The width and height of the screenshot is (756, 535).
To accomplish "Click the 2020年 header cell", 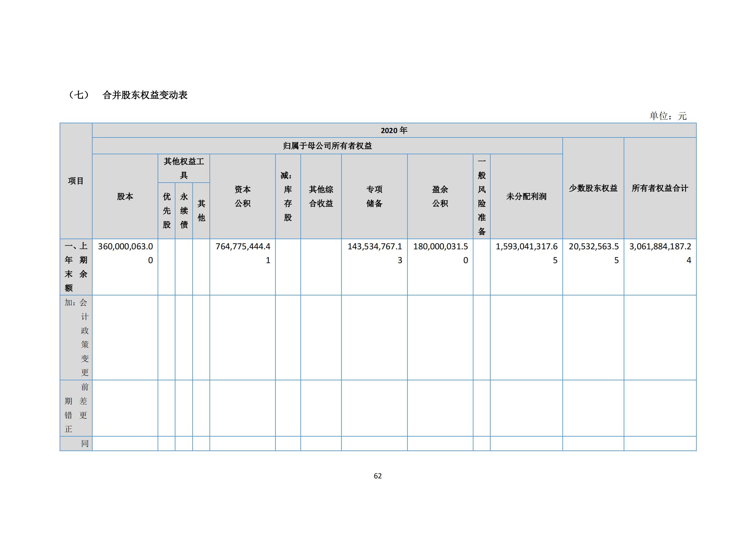I will pyautogui.click(x=394, y=130).
